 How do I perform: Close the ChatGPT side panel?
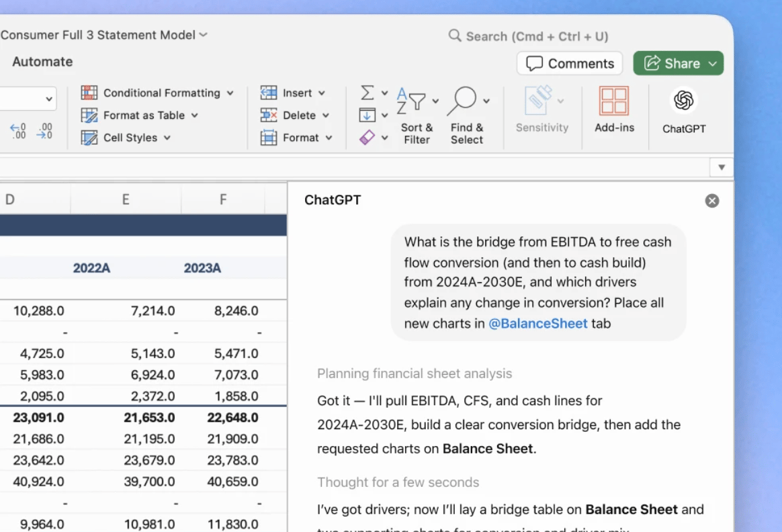(x=712, y=201)
